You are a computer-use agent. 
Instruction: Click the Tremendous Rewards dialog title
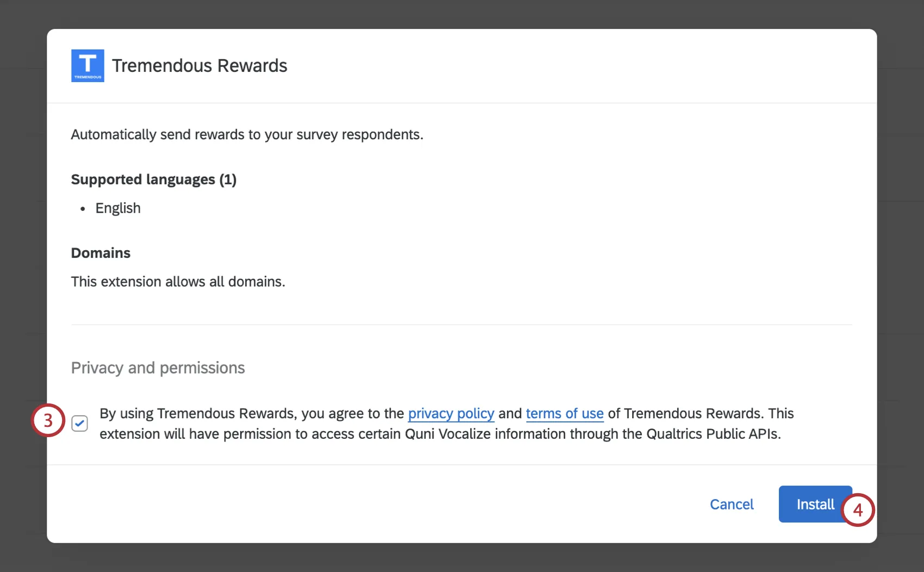[x=199, y=66]
